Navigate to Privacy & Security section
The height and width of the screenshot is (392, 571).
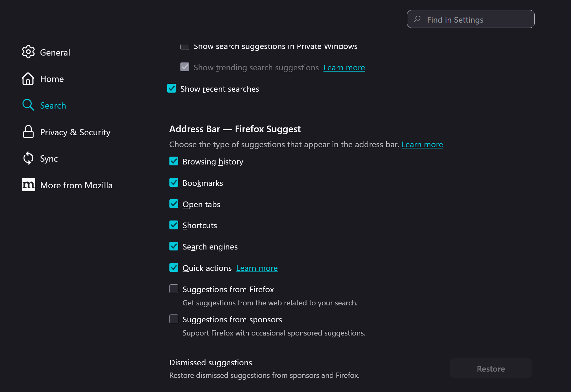pyautogui.click(x=75, y=132)
